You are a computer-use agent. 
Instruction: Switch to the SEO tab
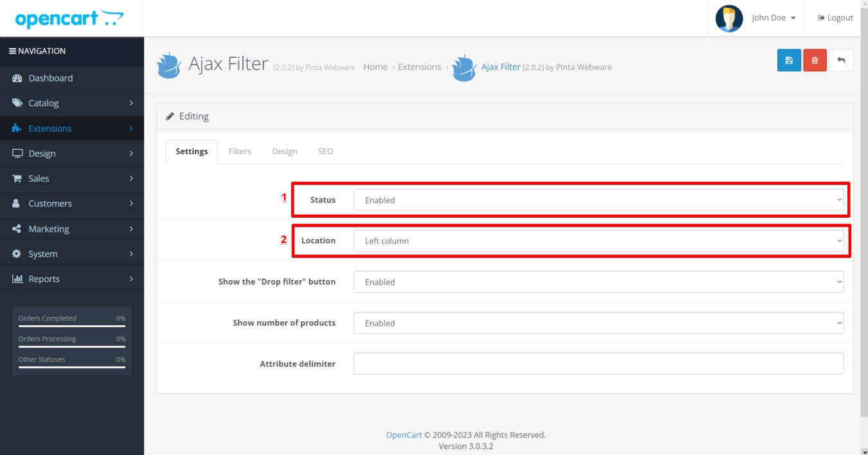coord(325,152)
